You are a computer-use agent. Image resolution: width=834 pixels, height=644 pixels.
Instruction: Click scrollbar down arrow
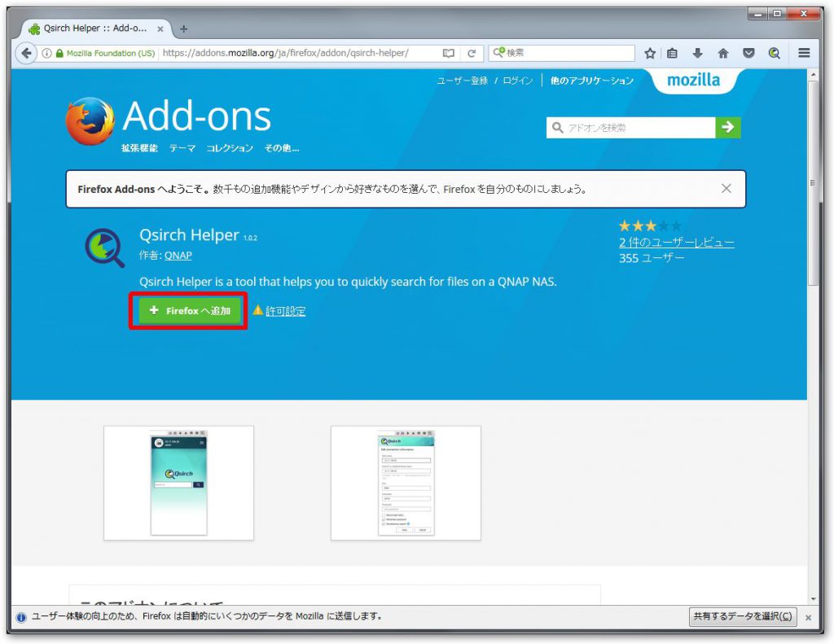(813, 598)
